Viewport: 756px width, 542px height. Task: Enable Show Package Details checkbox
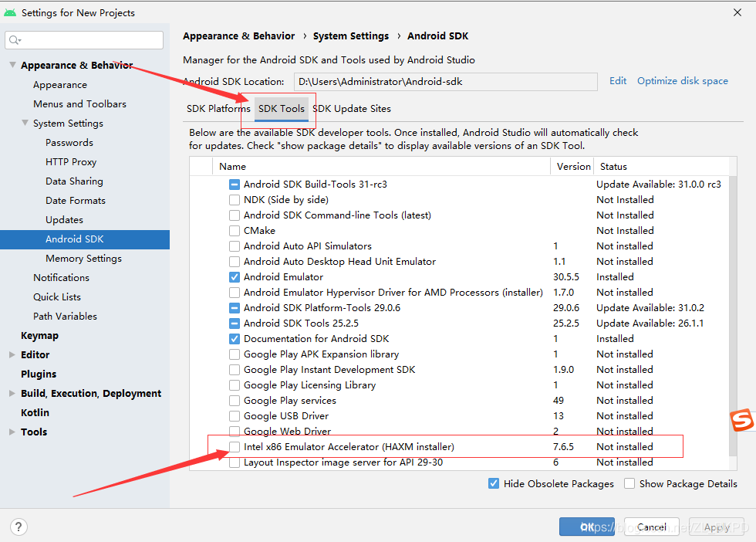(x=629, y=483)
